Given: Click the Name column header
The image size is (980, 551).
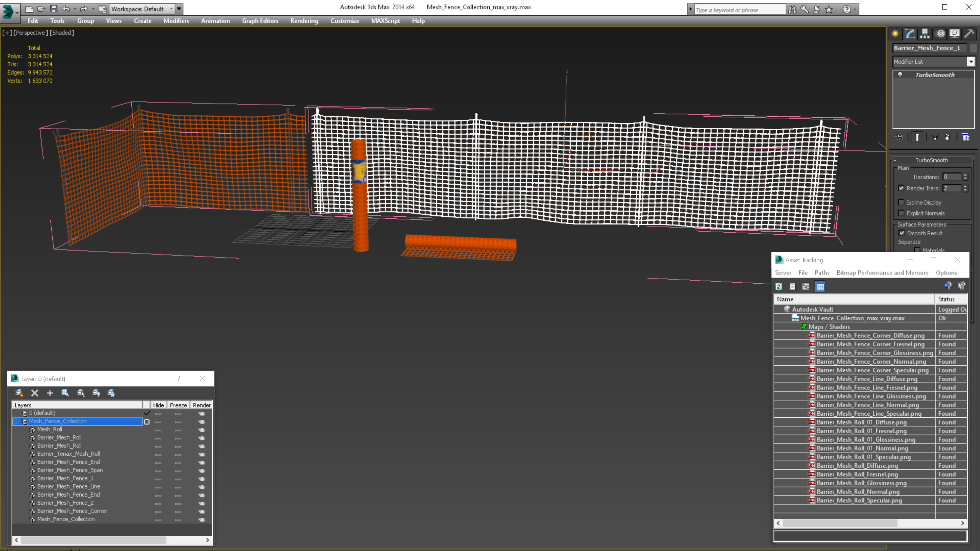Looking at the screenshot, I should (x=854, y=299).
